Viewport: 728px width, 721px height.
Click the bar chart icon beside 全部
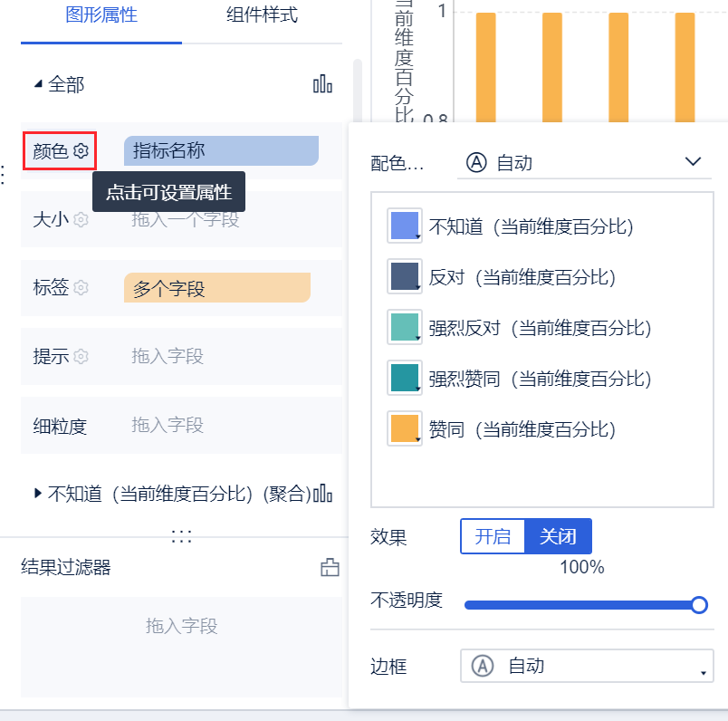point(322,84)
